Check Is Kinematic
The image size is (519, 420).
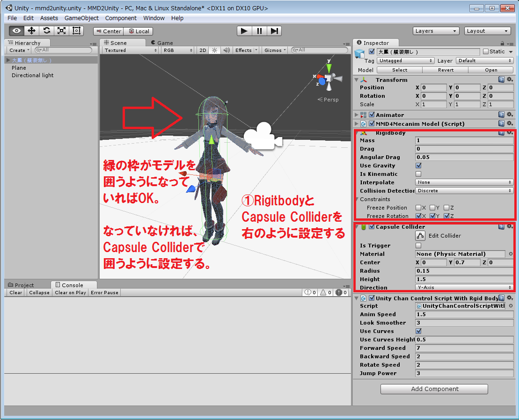point(418,174)
